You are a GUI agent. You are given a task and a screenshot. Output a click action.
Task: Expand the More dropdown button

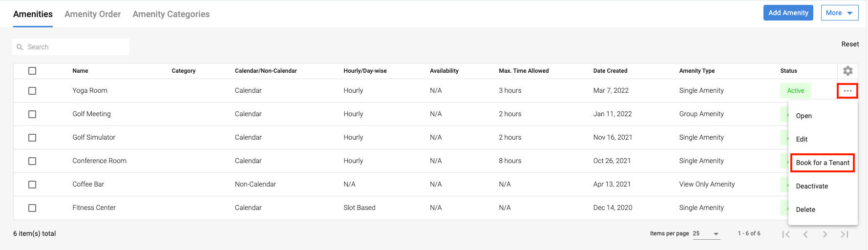pos(840,13)
